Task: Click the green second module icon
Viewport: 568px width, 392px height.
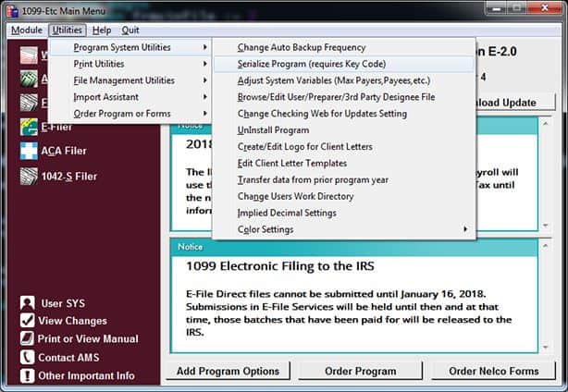Action: (x=29, y=79)
